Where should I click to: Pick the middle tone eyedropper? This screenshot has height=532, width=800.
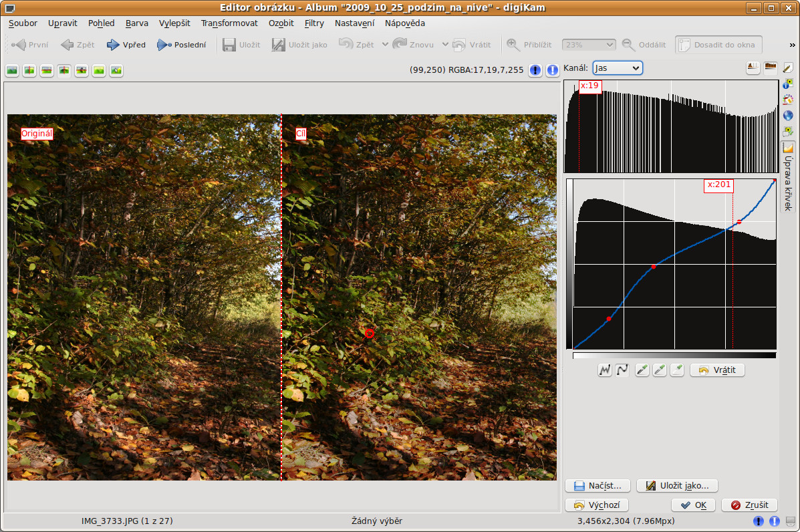(660, 370)
